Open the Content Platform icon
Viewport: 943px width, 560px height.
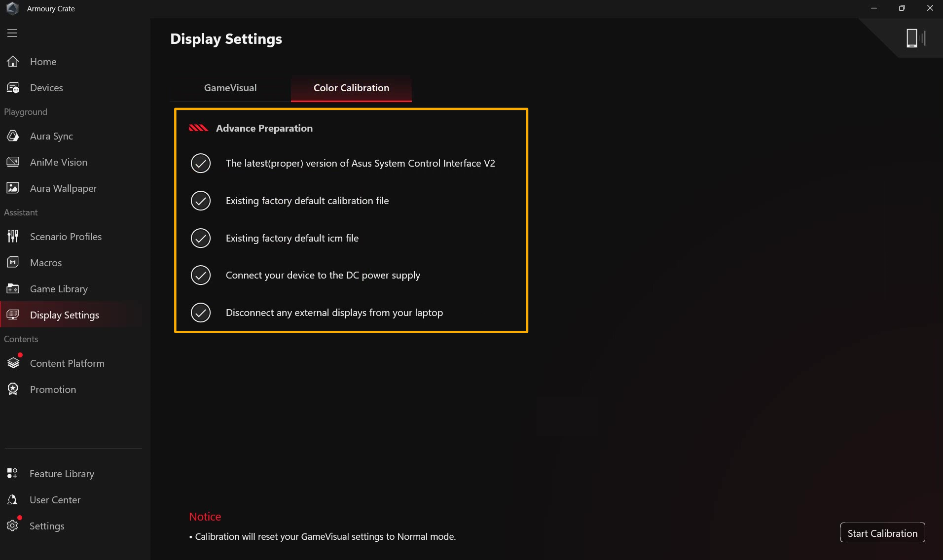(13, 363)
